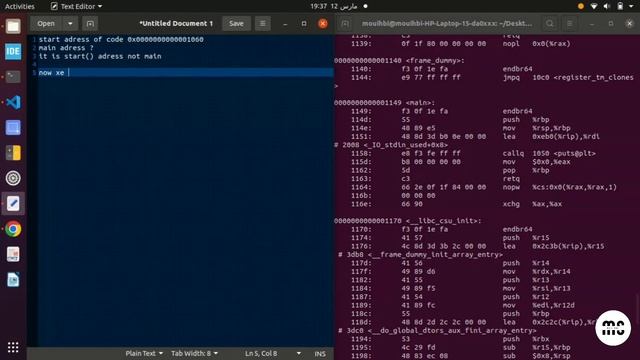Image resolution: width=640 pixels, height=360 pixels.
Task: Click the battery icon in system tray
Action: tap(620, 6)
